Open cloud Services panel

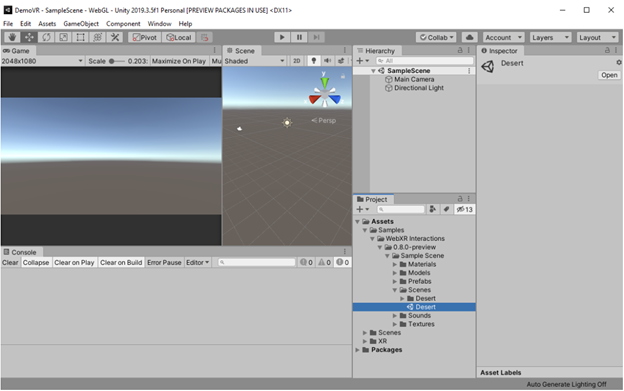[470, 37]
